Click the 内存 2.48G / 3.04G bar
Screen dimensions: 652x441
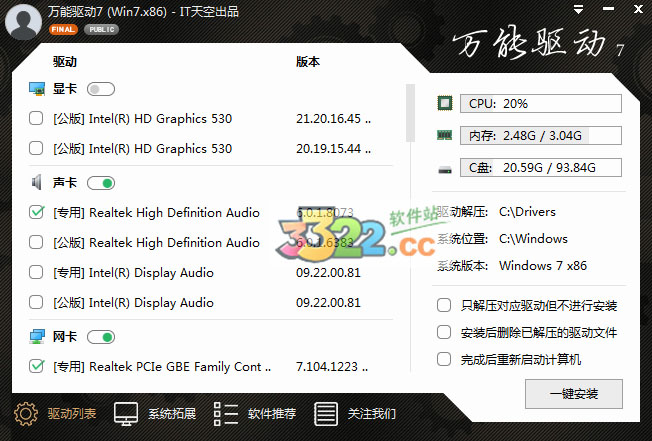pyautogui.click(x=541, y=136)
